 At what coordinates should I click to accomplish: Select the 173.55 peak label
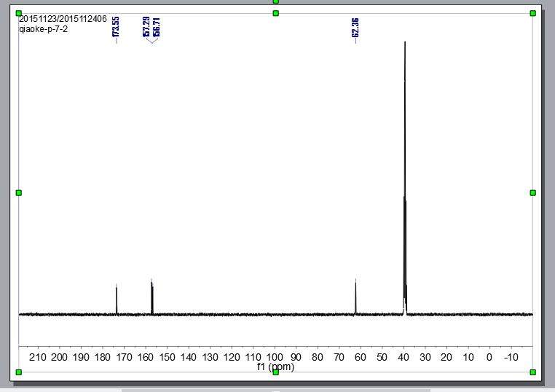tap(116, 27)
